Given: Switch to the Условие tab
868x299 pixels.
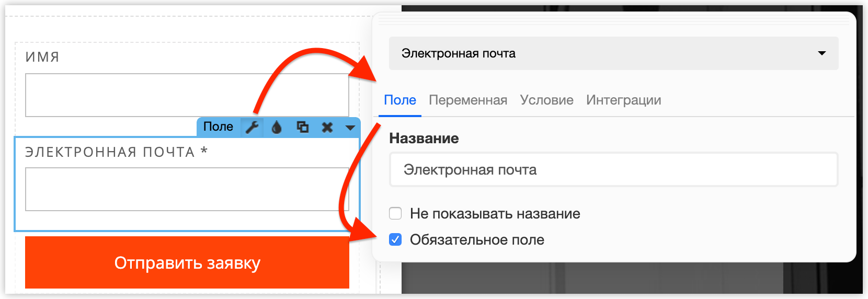Looking at the screenshot, I should point(546,100).
